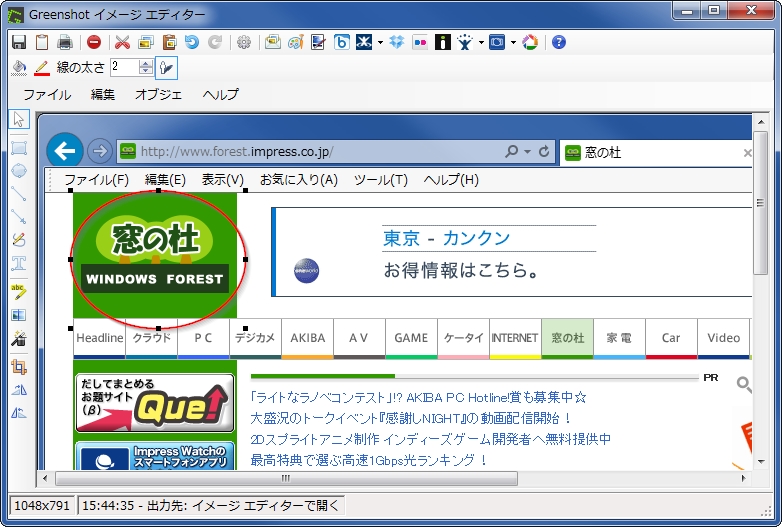Upload to Flickr with the Flickr icon
This screenshot has width=782, height=527.
click(420, 42)
